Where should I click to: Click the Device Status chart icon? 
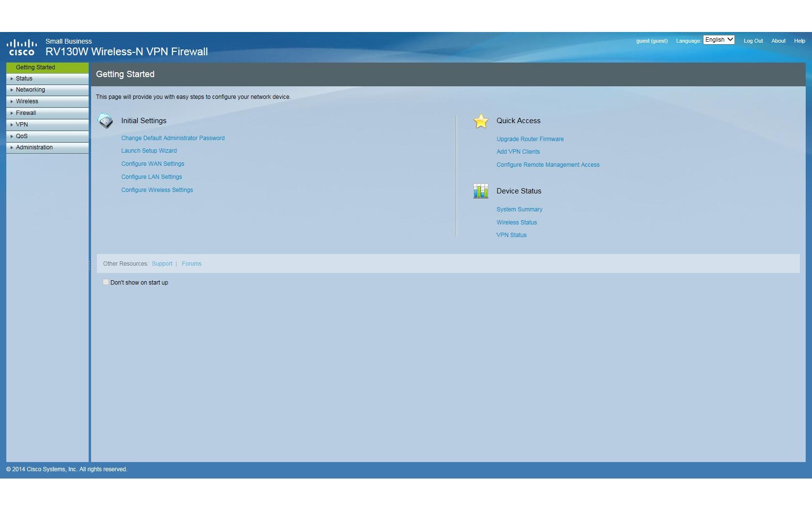pos(481,191)
